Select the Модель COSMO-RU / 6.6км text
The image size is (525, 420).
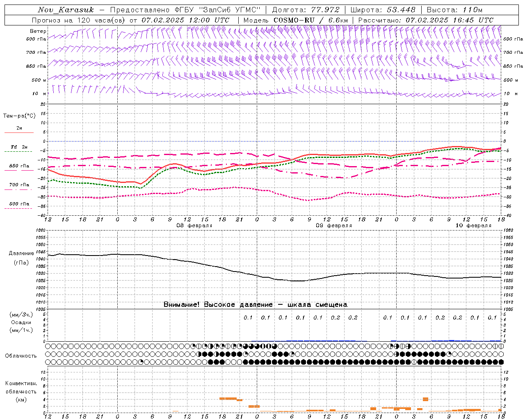tap(296, 20)
